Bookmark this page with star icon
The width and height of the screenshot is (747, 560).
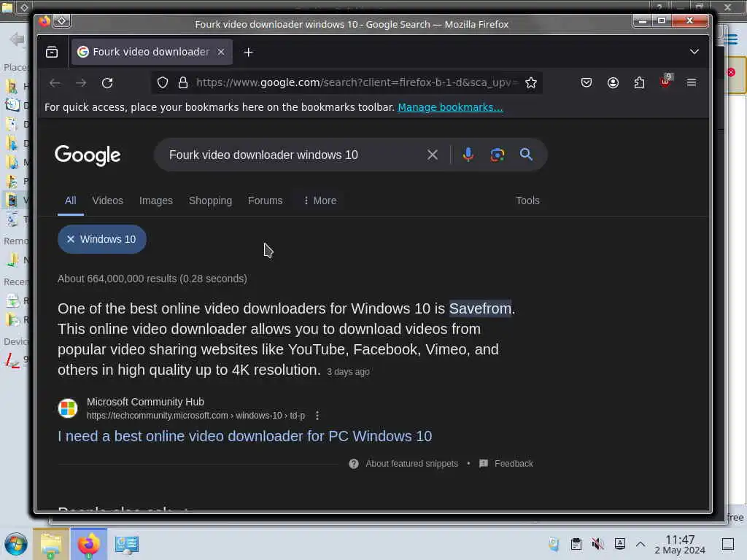(x=531, y=83)
